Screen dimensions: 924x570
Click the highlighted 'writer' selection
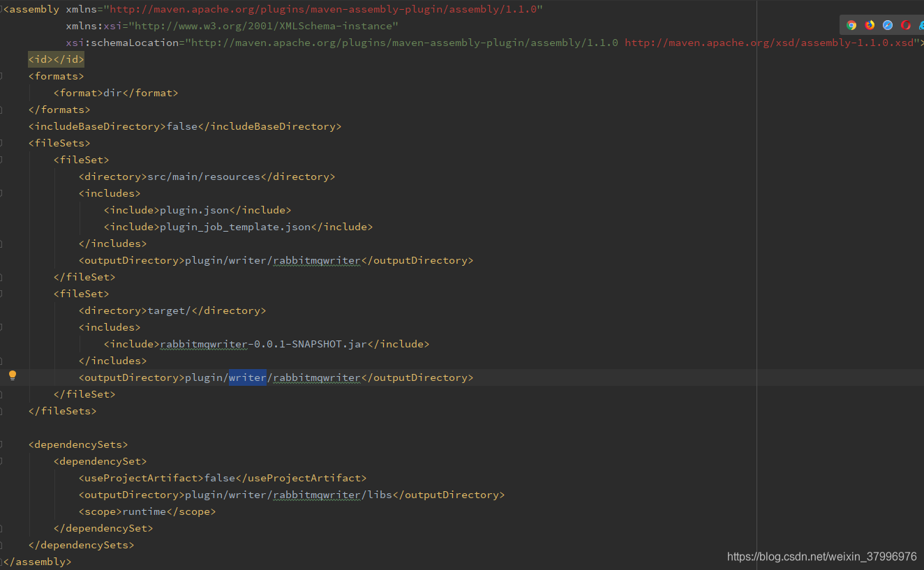(x=248, y=377)
